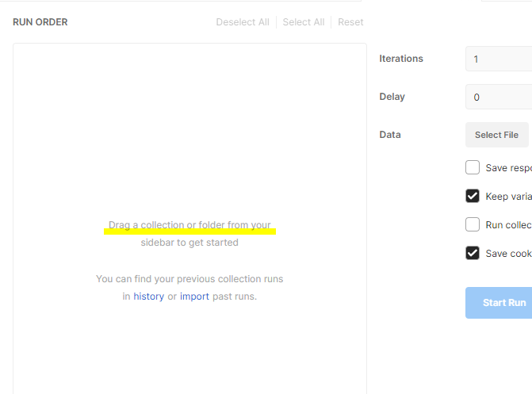Open the import past runs link

[194, 296]
